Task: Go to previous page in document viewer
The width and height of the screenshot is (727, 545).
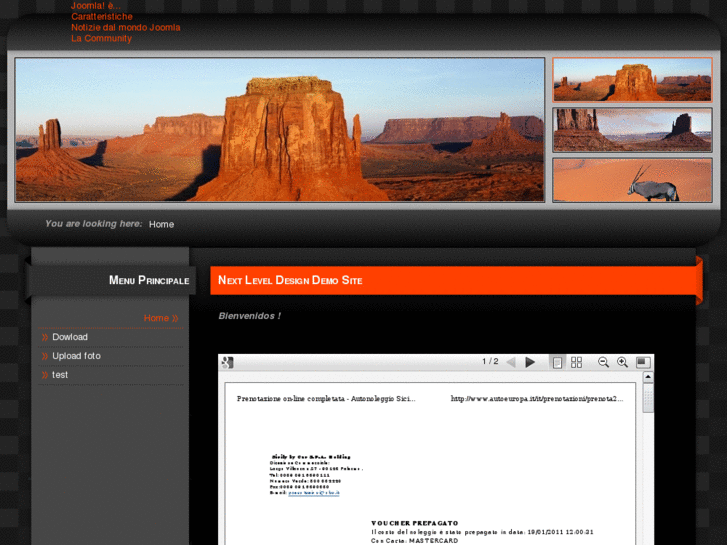Action: [511, 362]
